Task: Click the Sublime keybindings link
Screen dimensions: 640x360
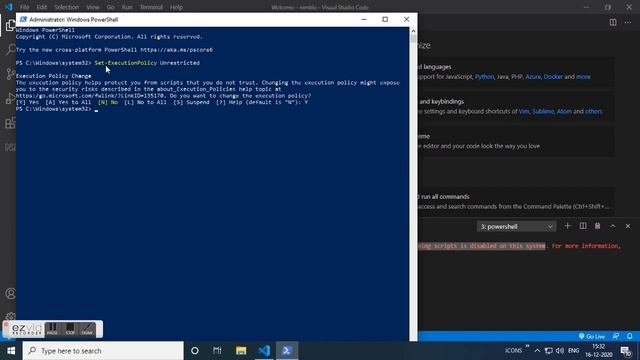Action: (543, 111)
